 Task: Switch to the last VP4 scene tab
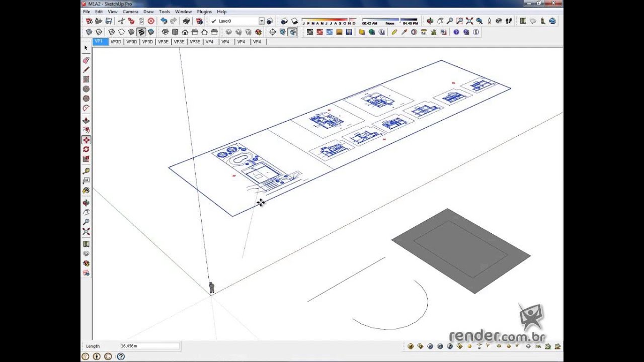(257, 42)
